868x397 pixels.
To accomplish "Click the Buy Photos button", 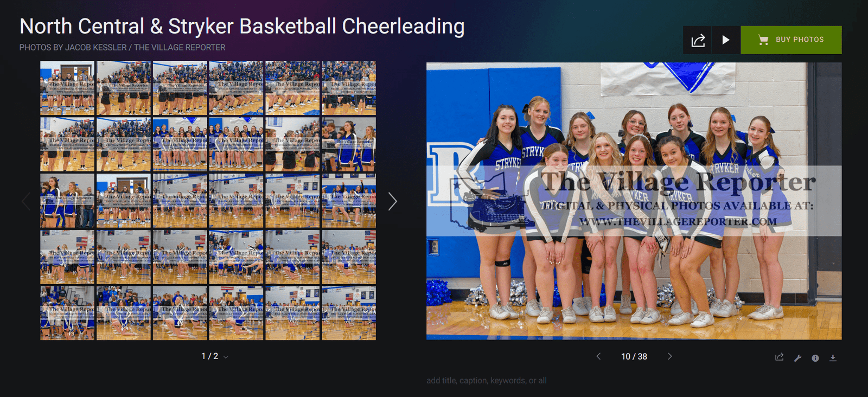I will (x=791, y=40).
